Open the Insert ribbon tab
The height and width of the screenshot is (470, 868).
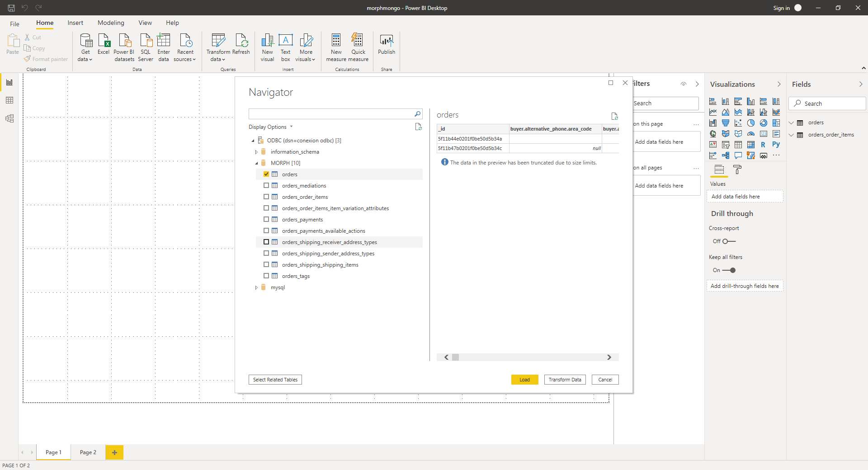(x=75, y=23)
